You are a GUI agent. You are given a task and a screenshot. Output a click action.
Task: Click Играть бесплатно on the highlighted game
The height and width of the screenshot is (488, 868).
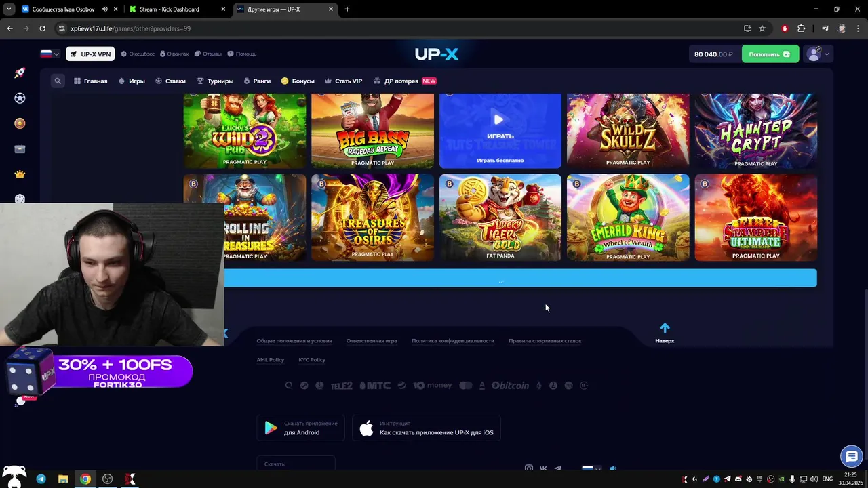tap(500, 161)
